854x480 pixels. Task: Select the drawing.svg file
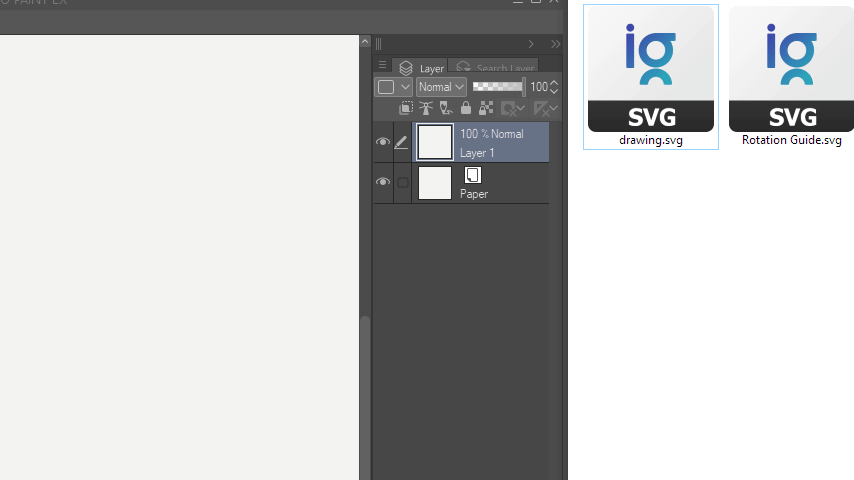click(650, 77)
